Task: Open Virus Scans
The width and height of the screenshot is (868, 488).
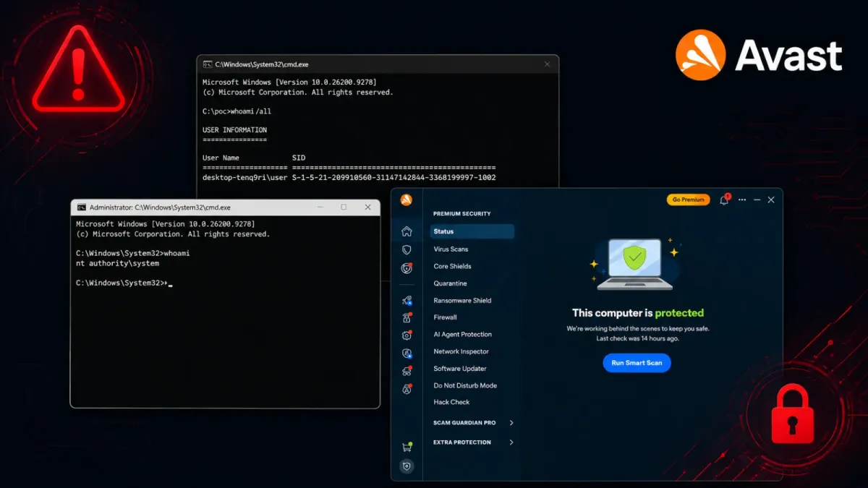Action: pyautogui.click(x=451, y=249)
